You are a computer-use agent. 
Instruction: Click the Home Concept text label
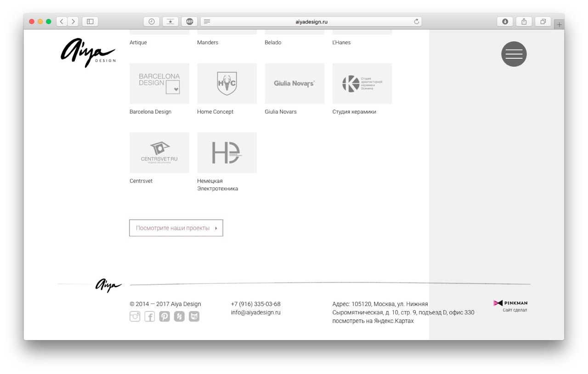click(215, 112)
